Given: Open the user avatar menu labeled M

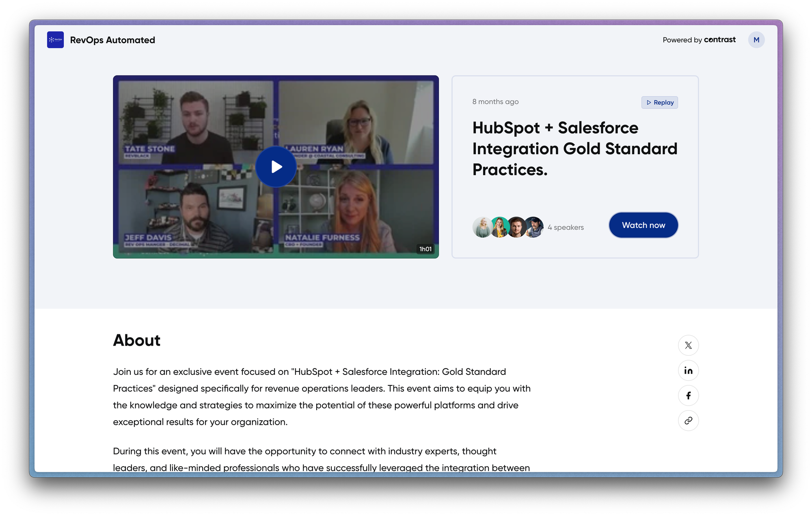Looking at the screenshot, I should (756, 40).
